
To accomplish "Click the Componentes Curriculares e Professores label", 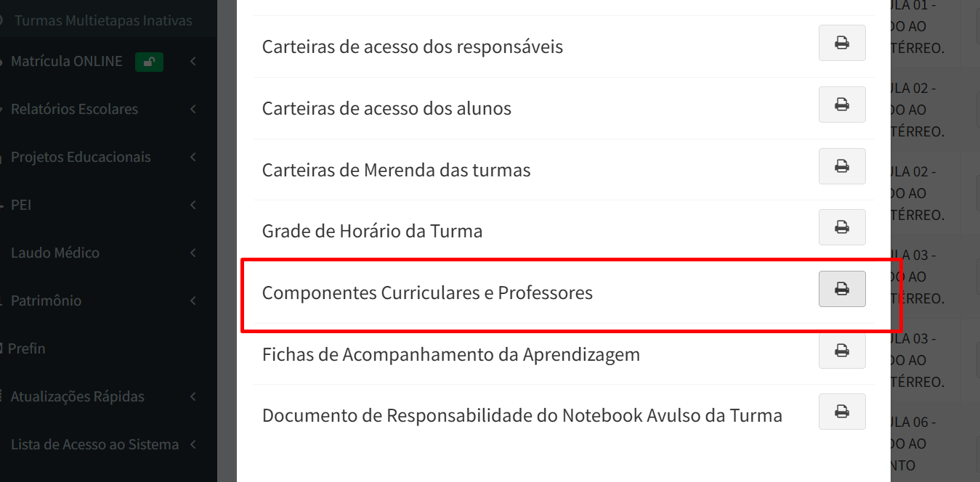I will [x=427, y=293].
